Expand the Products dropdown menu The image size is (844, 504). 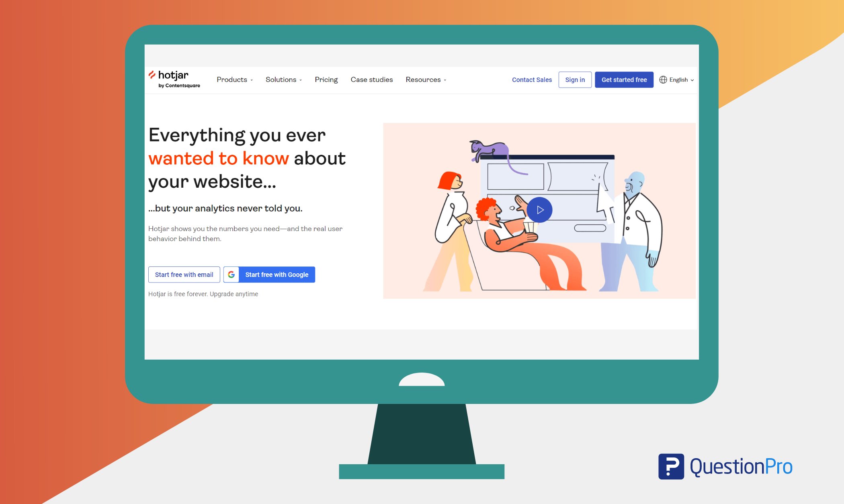[235, 79]
